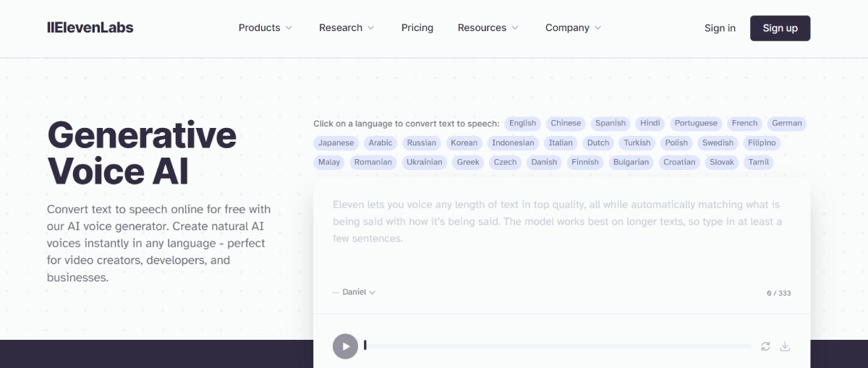Go to the Pricing page
868x368 pixels.
417,27
